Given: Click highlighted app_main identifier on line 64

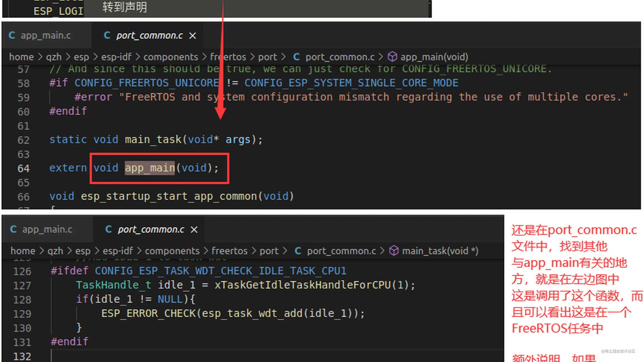Looking at the screenshot, I should click(150, 168).
